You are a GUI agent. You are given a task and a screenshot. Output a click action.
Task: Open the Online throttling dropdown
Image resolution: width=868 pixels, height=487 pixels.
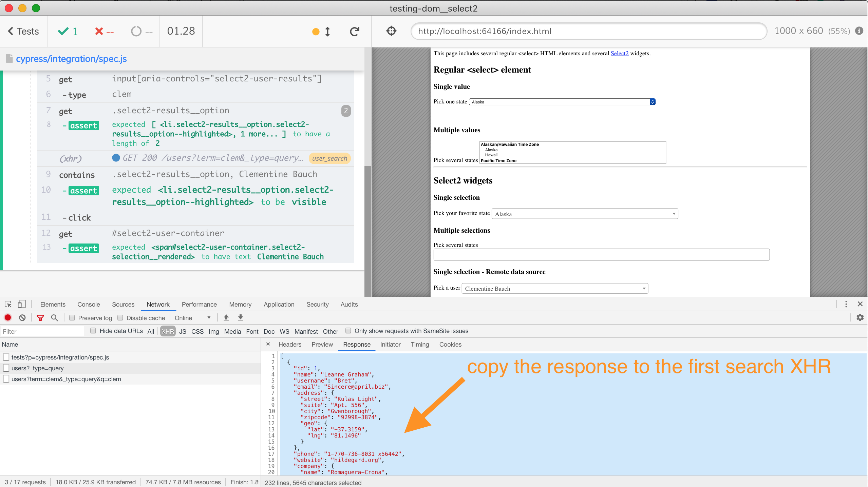pyautogui.click(x=192, y=318)
